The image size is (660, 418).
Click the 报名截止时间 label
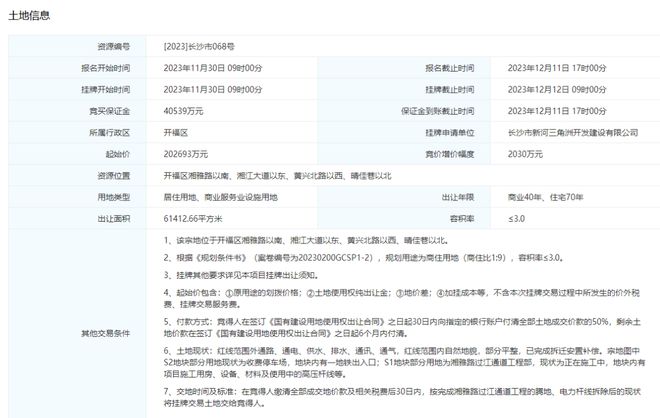[450, 68]
